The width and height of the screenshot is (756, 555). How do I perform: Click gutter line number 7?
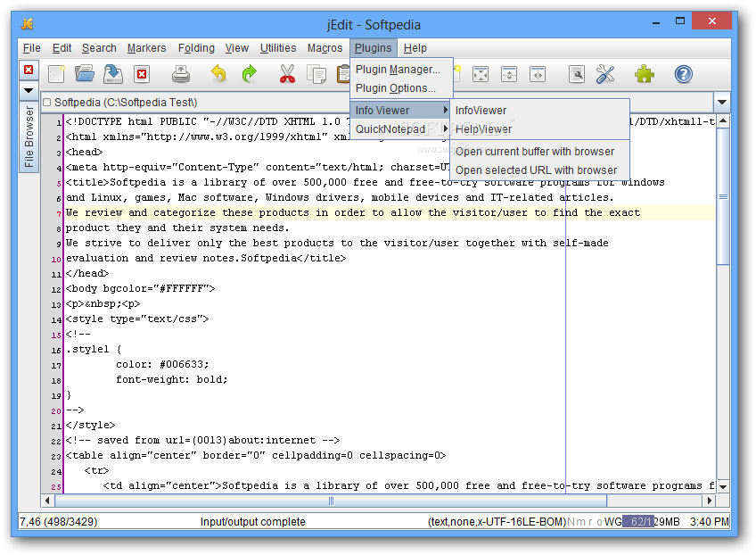click(x=59, y=213)
